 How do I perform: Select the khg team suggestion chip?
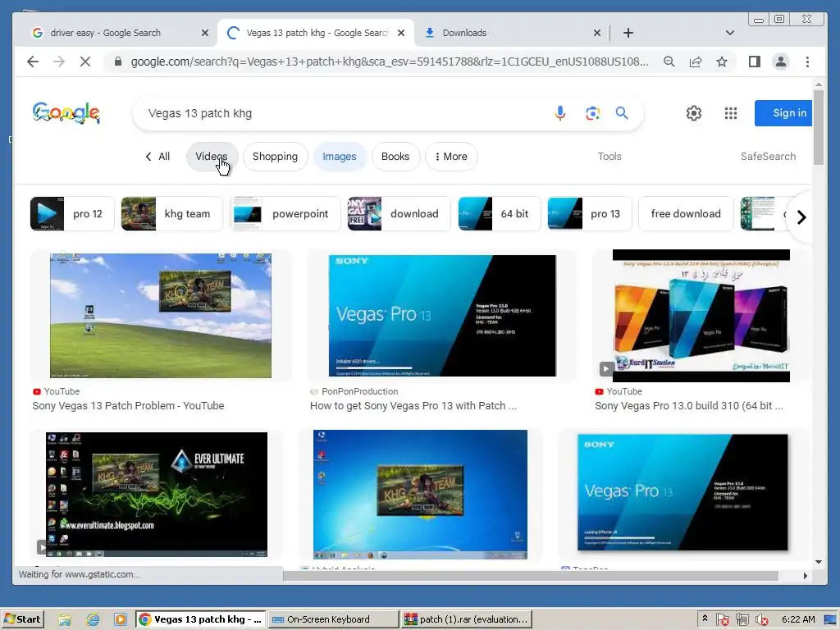tap(171, 214)
